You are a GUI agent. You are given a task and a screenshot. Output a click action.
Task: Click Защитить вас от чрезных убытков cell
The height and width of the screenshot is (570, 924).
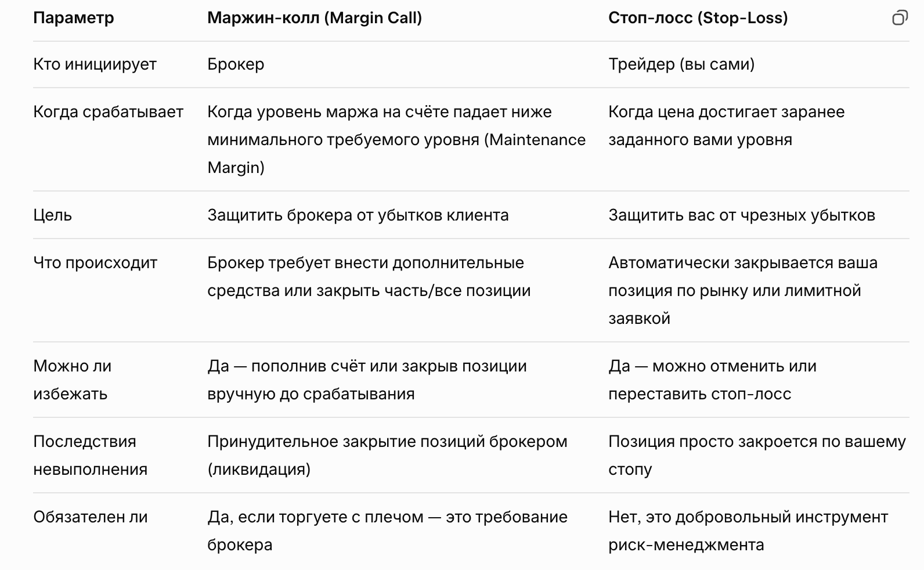pos(741,215)
